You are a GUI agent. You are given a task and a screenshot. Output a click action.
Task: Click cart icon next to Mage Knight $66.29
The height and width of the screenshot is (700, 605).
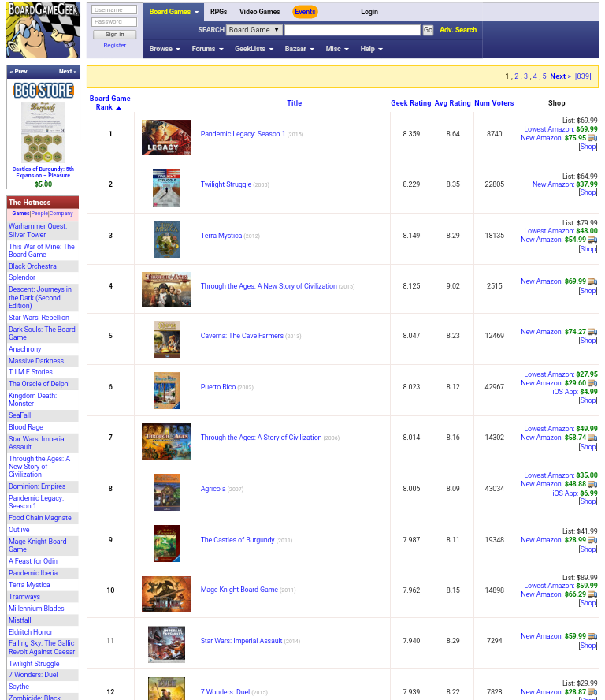click(x=592, y=594)
